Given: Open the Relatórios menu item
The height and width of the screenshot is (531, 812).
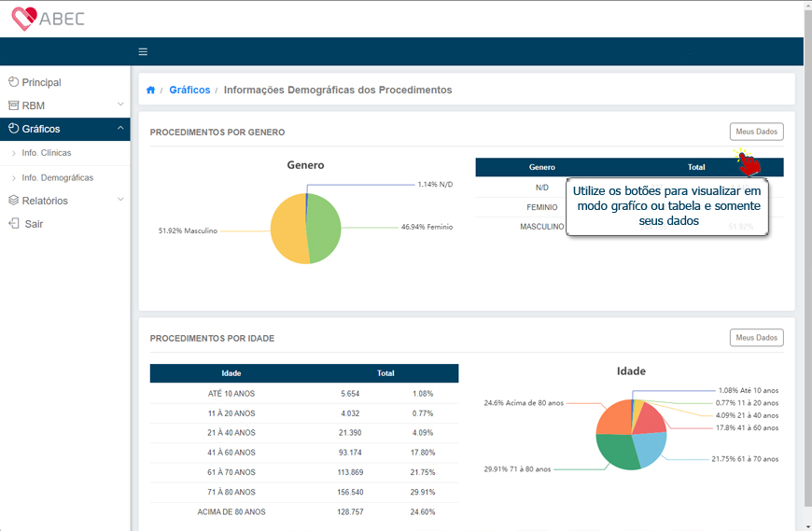Looking at the screenshot, I should tap(65, 201).
